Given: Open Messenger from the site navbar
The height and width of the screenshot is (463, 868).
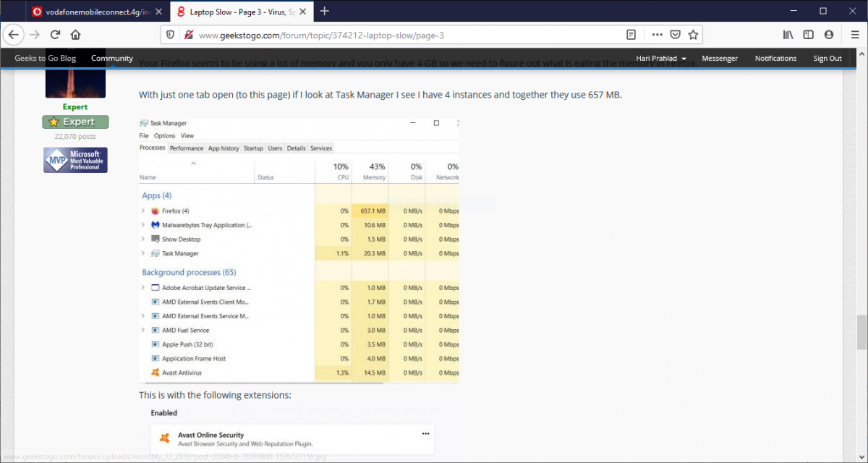Looking at the screenshot, I should (x=720, y=59).
